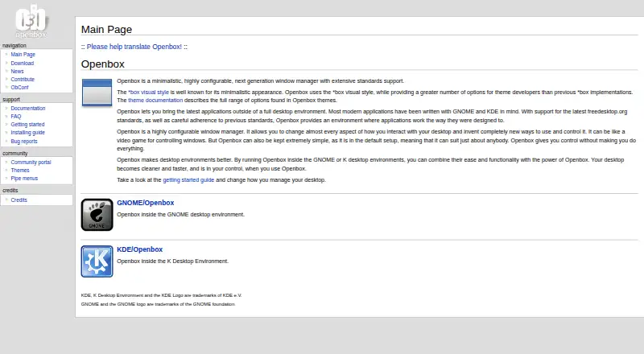Open the Installing guide link

(x=28, y=133)
